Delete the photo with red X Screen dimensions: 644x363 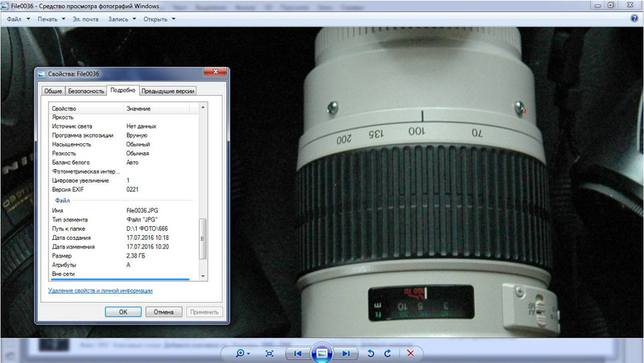pyautogui.click(x=410, y=353)
